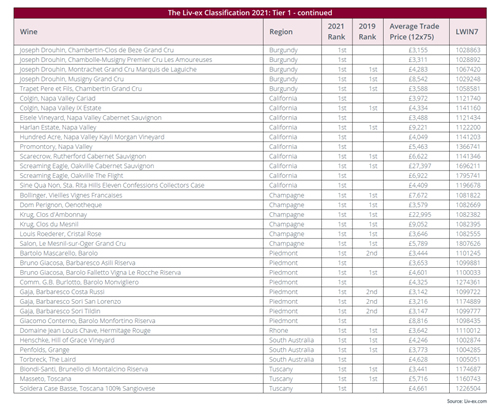The height and width of the screenshot is (417, 500).
Task: Select 'Promontory, Napa Valley' wine
Action: (x=56, y=147)
